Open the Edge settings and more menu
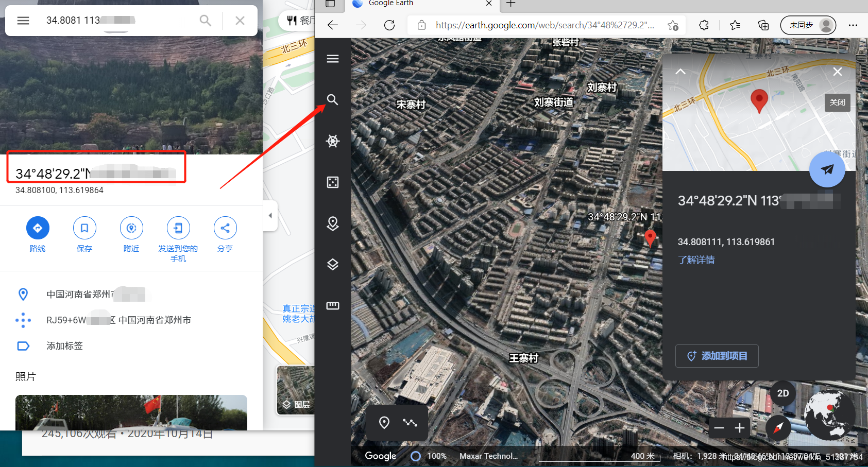Image resolution: width=868 pixels, height=467 pixels. pos(853,25)
